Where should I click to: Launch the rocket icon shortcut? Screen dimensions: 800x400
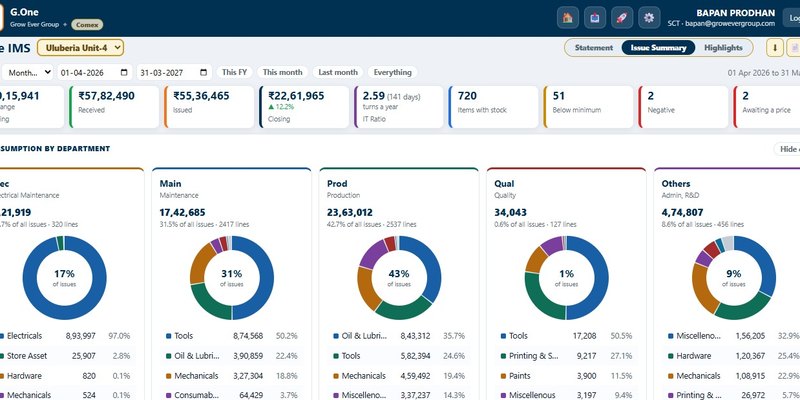[x=621, y=18]
